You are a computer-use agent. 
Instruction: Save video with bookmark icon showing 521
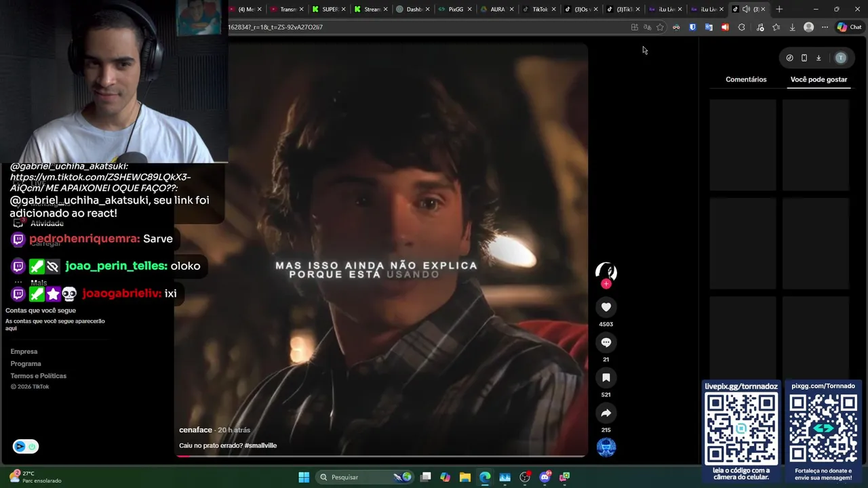click(x=606, y=378)
